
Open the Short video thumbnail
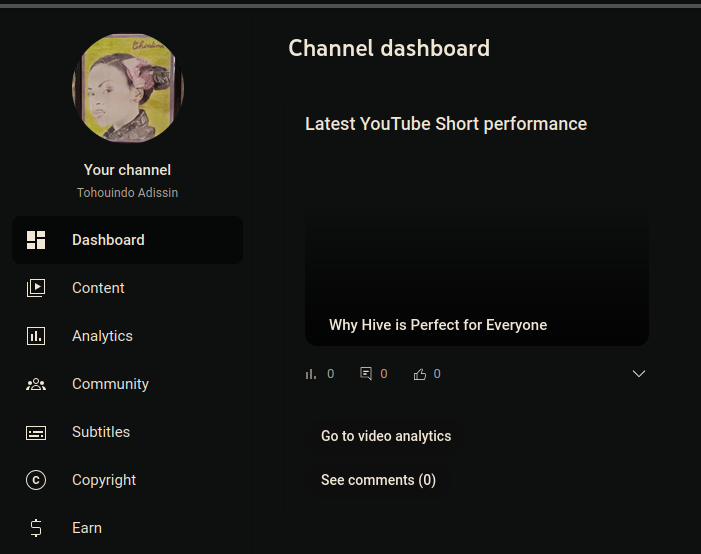pyautogui.click(x=477, y=249)
